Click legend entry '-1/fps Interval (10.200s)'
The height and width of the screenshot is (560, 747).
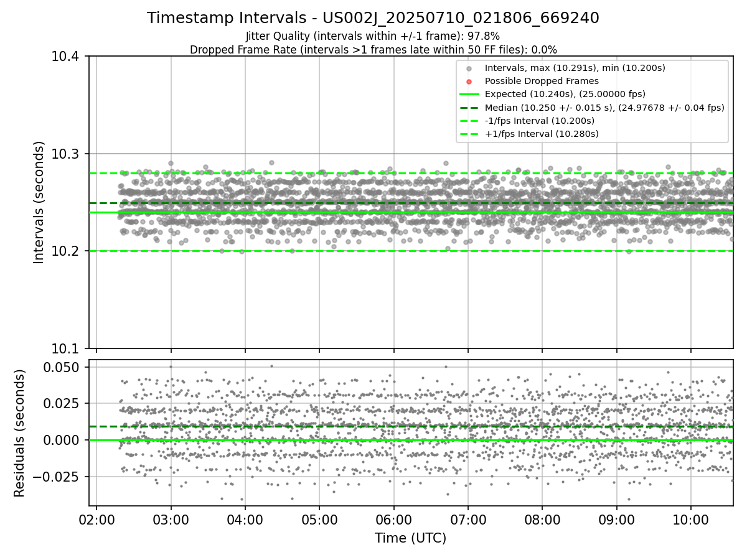(540, 121)
